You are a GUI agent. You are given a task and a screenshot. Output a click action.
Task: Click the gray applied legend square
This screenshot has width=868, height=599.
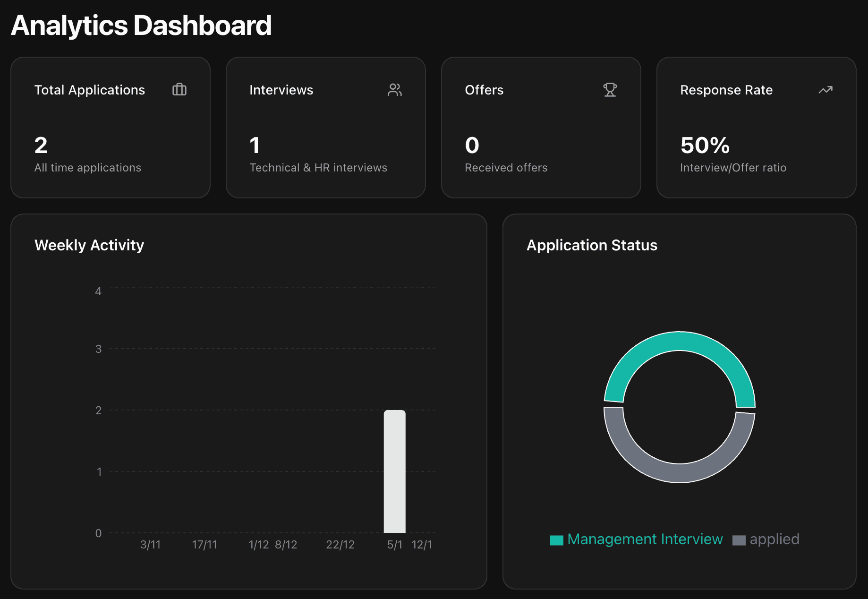739,539
